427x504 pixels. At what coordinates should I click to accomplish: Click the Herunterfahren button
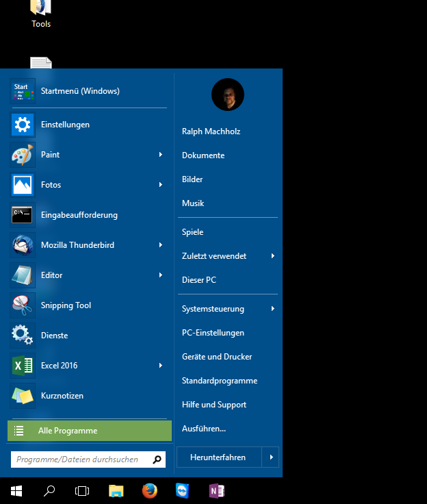click(x=220, y=457)
